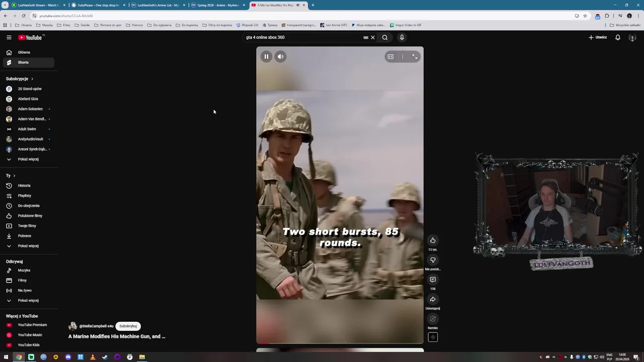Focus the search field with gta 4 online

[302, 37]
